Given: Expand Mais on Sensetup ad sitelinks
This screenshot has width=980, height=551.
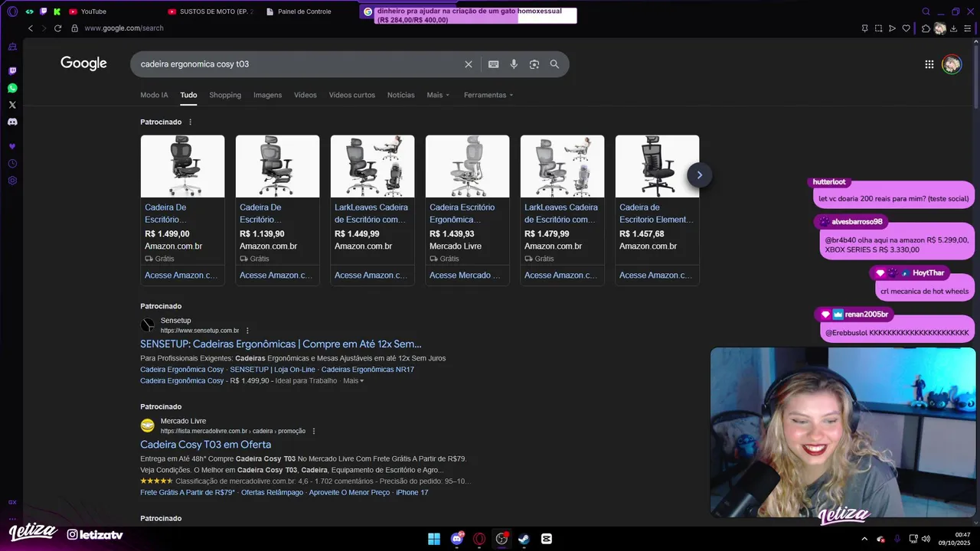Looking at the screenshot, I should (x=354, y=380).
